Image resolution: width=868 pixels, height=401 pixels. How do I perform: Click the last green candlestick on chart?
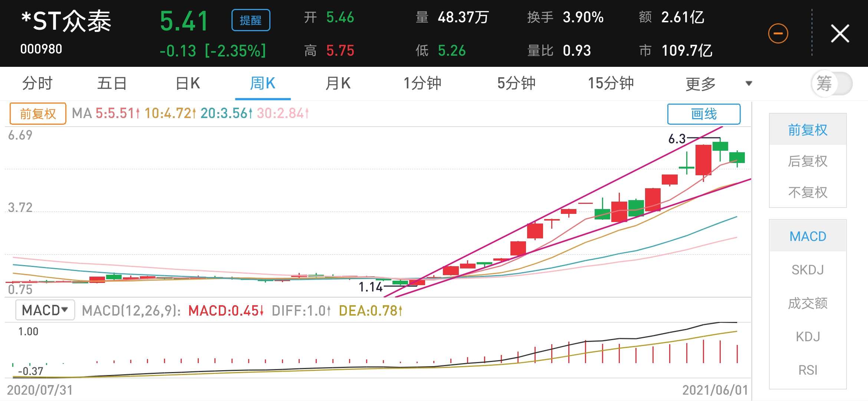[x=737, y=158]
